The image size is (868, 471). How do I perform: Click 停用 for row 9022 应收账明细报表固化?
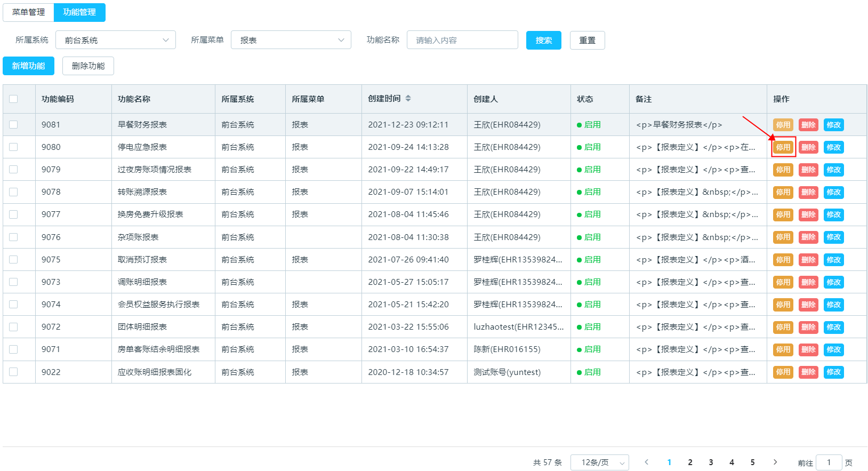coord(783,372)
